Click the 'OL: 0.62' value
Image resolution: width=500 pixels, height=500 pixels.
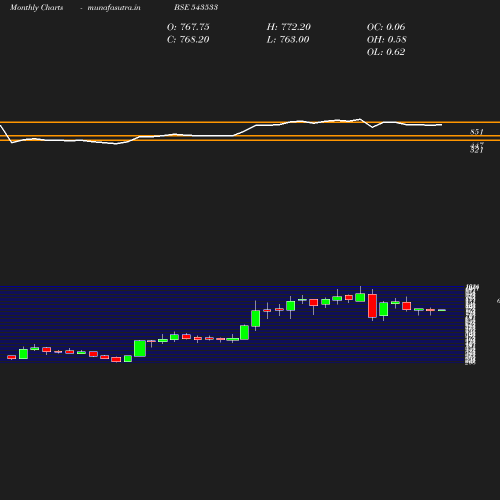[386, 52]
